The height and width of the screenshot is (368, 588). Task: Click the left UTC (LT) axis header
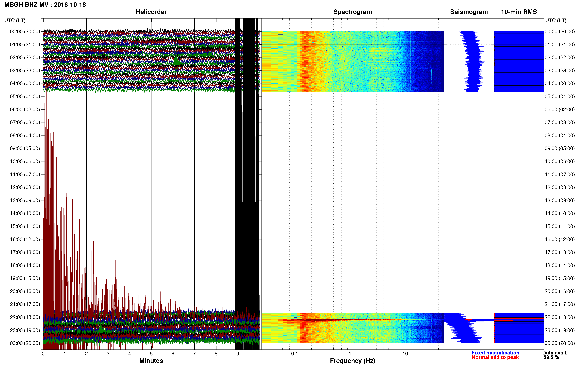pyautogui.click(x=15, y=20)
